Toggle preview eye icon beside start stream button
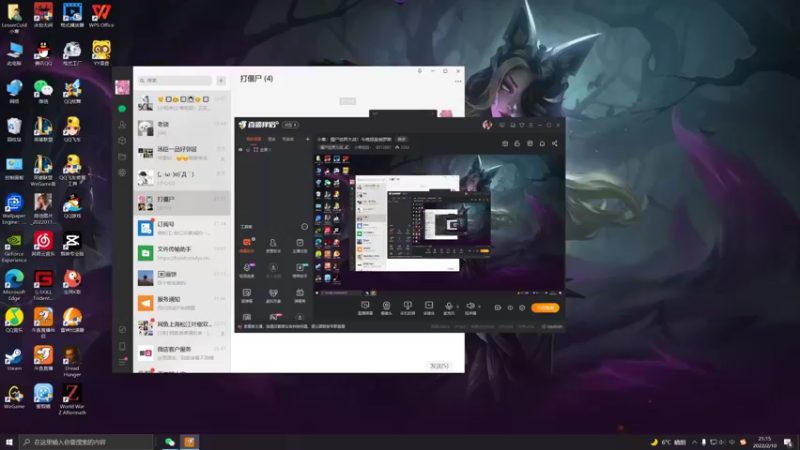Image resolution: width=800 pixels, height=450 pixels. (x=510, y=308)
